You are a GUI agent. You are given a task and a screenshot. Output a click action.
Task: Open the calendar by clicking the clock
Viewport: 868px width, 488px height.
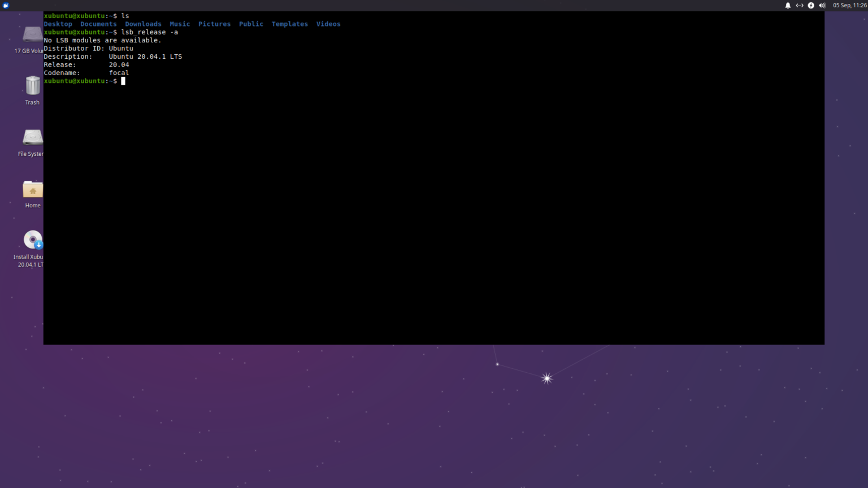849,5
